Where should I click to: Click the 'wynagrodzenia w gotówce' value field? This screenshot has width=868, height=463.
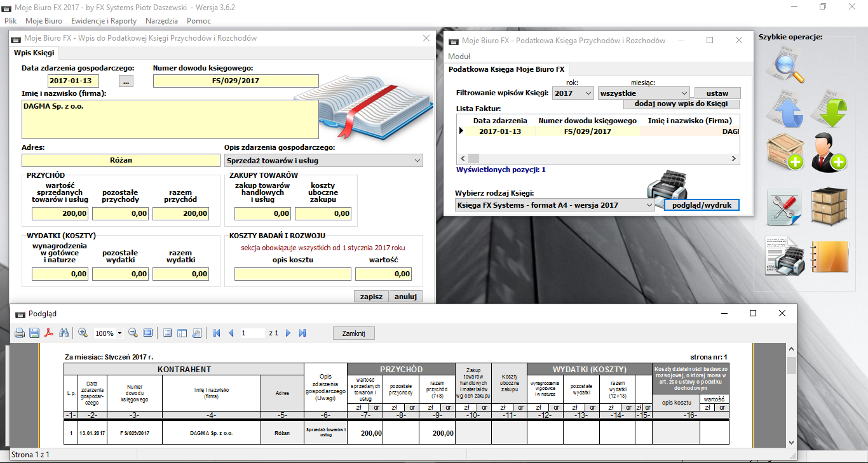tap(61, 274)
